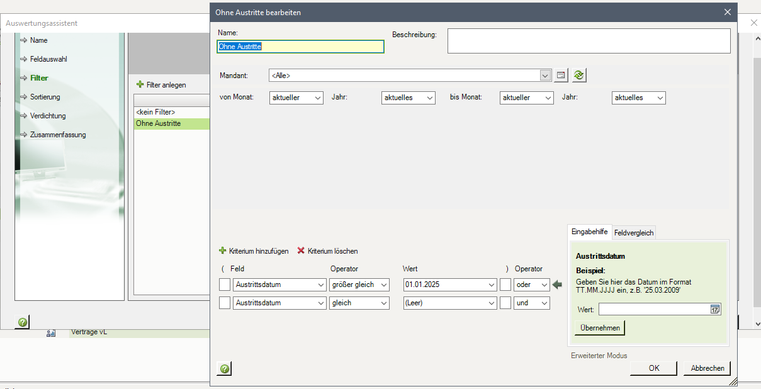The width and height of the screenshot is (761, 389).
Task: Click the Abbrechen button
Action: [x=707, y=368]
